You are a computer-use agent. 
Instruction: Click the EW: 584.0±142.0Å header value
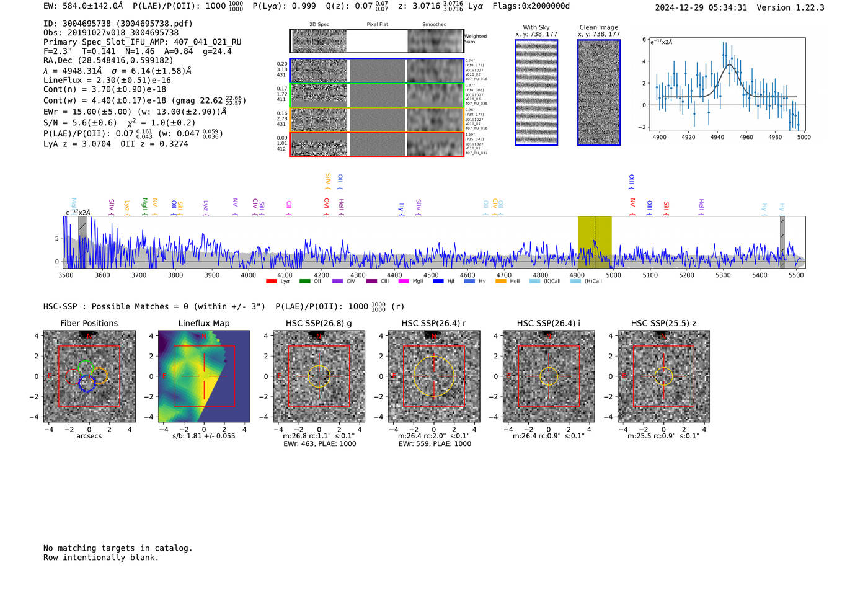83,7
